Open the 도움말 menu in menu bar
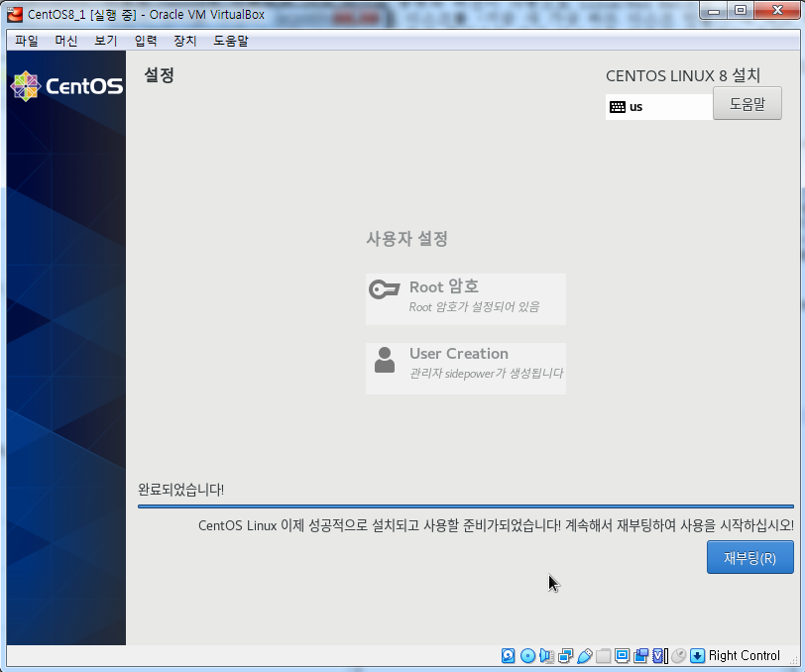The height and width of the screenshot is (672, 805). pyautogui.click(x=231, y=41)
